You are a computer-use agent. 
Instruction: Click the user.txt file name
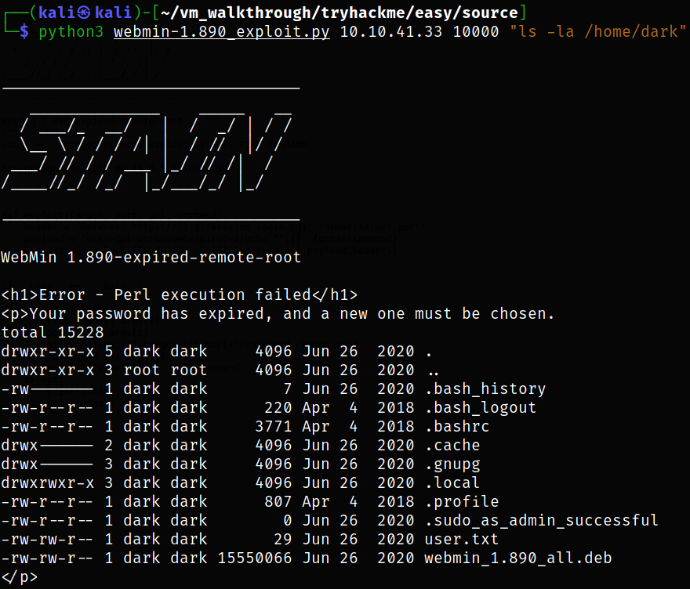462,539
